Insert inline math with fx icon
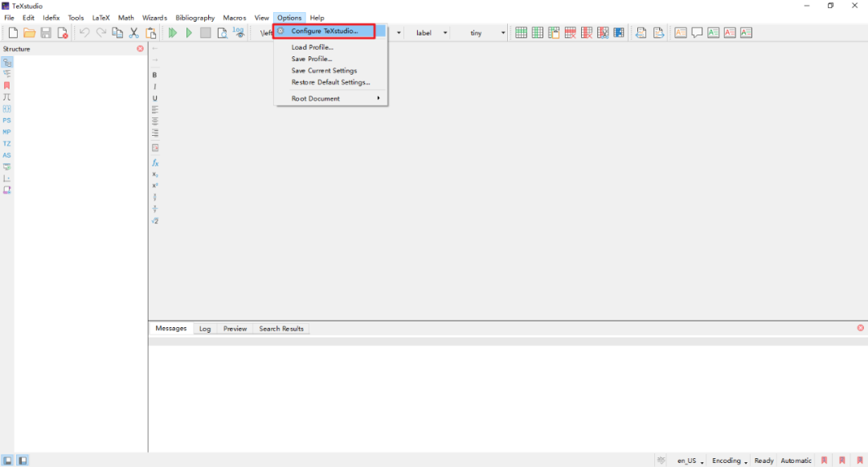 [155, 162]
